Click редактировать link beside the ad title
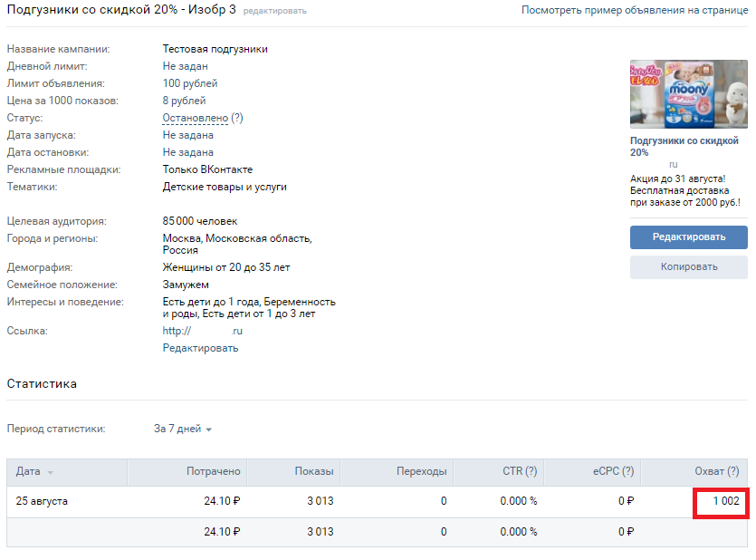Screen dimensions: 756x560 click(274, 11)
